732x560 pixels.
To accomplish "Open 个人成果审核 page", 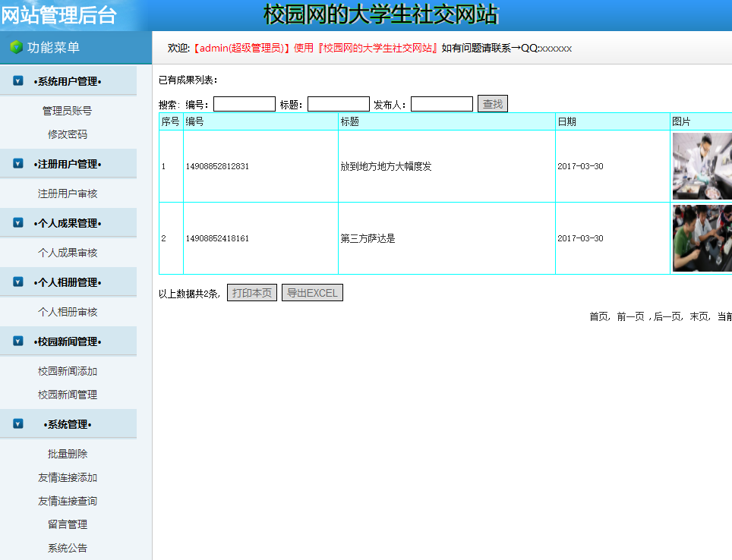I will (x=68, y=253).
